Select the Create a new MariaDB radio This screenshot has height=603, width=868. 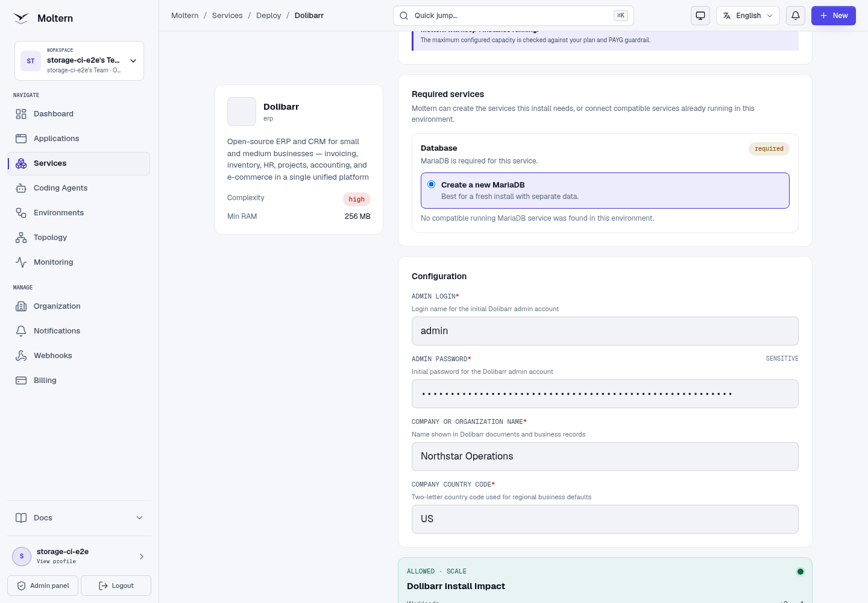click(431, 185)
